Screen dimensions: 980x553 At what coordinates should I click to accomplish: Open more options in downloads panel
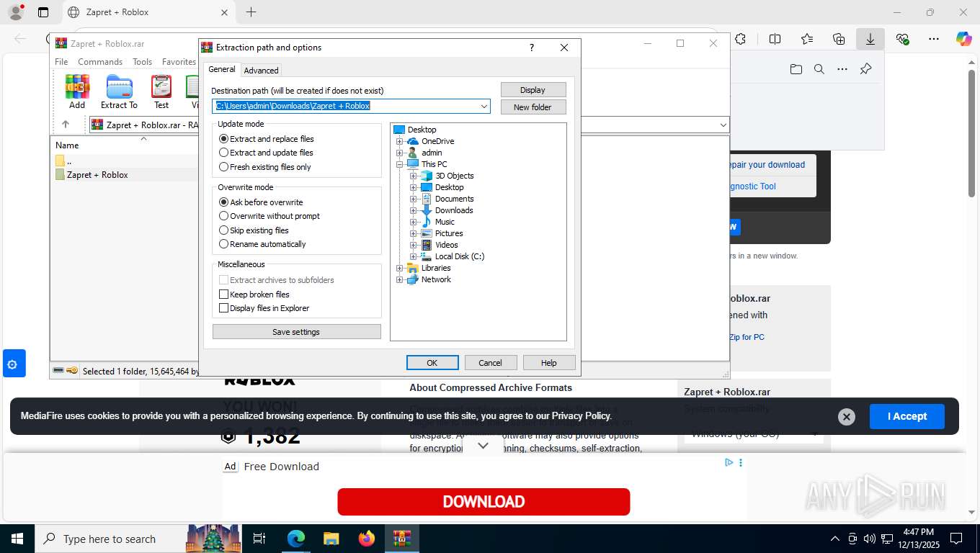tap(842, 69)
